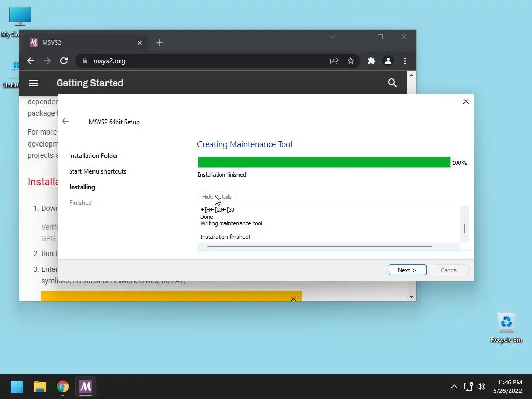This screenshot has width=532, height=399.
Task: Open a new Chrome tab
Action: pos(159,43)
